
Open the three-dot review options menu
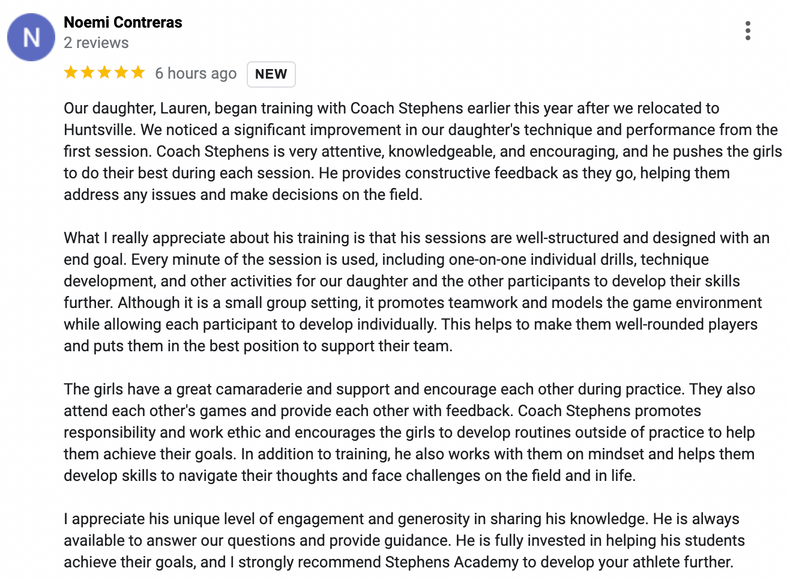pos(747,31)
